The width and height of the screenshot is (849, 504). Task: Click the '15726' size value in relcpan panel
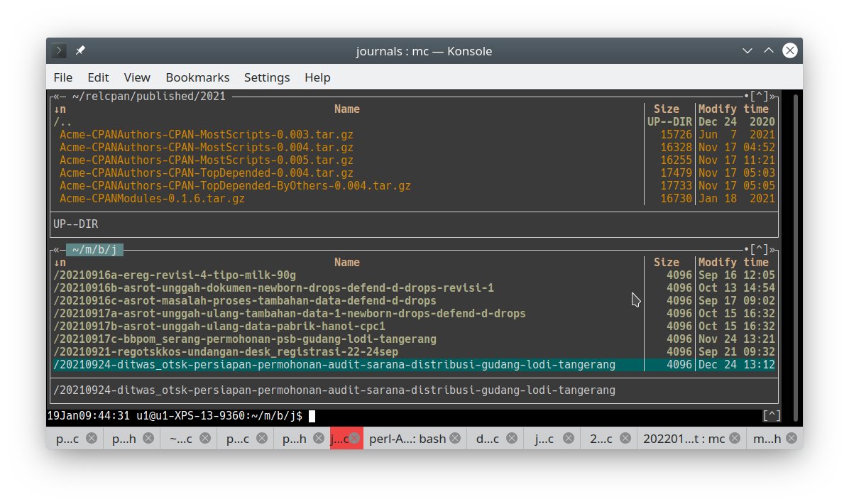(676, 135)
